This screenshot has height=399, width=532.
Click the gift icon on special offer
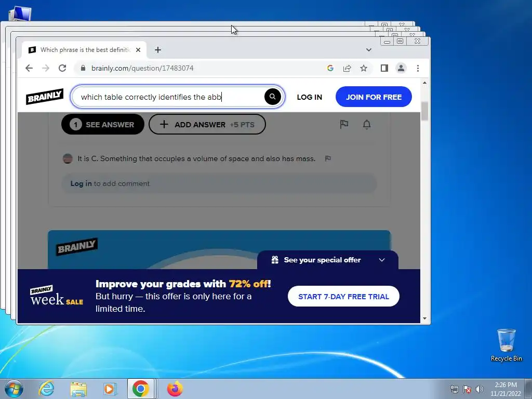point(275,260)
